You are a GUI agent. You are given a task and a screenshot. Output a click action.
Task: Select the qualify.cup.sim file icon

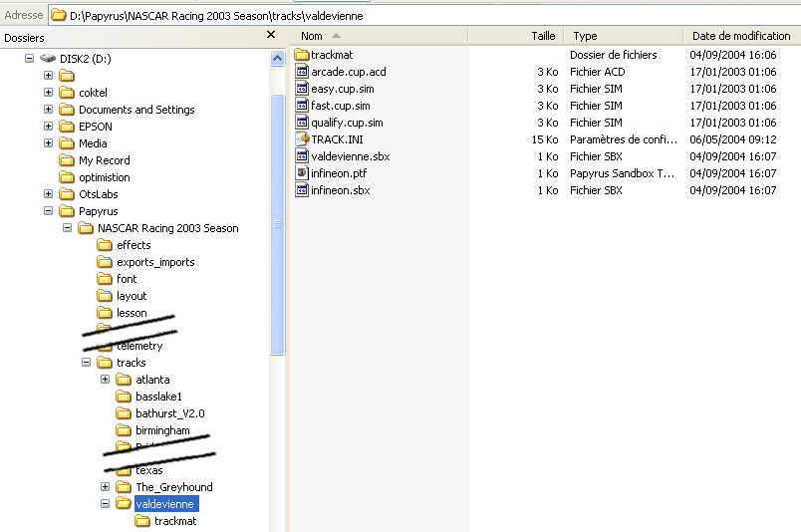pyautogui.click(x=302, y=123)
